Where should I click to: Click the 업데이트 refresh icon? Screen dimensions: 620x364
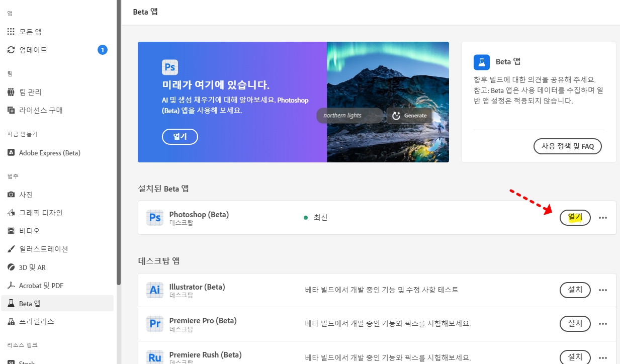click(x=11, y=50)
